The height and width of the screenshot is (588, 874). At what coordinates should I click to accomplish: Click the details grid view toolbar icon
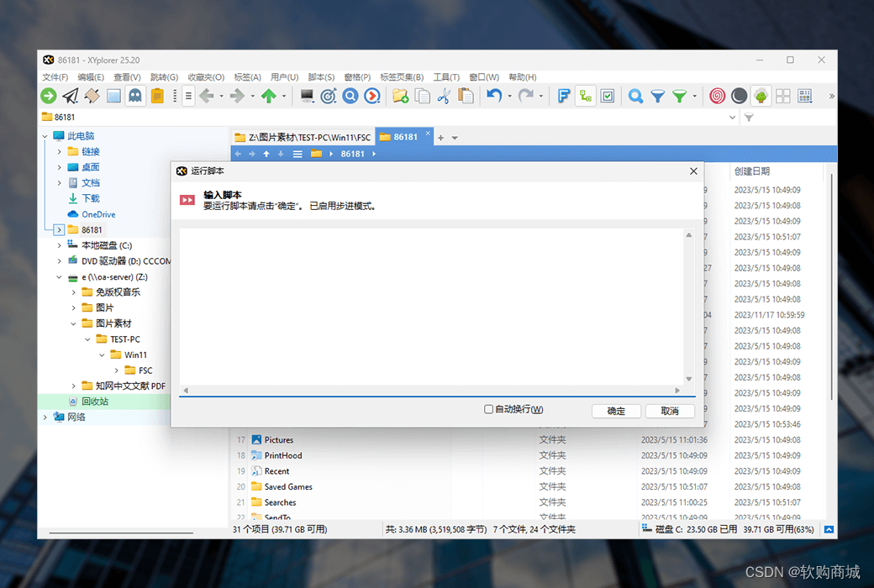click(805, 96)
